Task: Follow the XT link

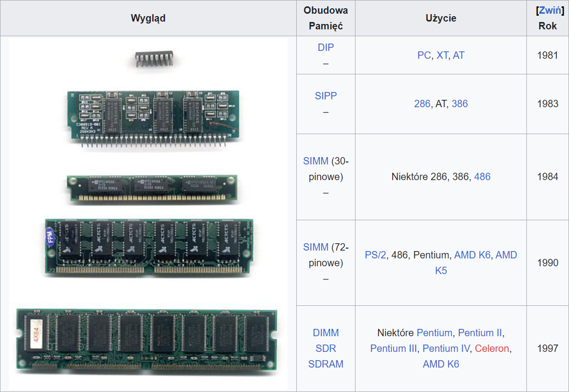Action: coord(442,55)
